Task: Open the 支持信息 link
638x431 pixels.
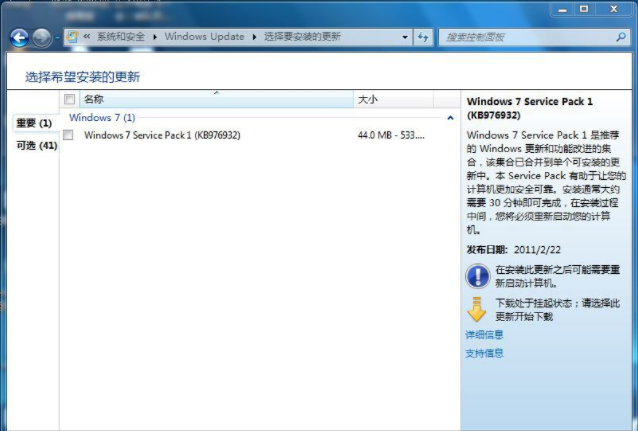Action: tap(485, 353)
